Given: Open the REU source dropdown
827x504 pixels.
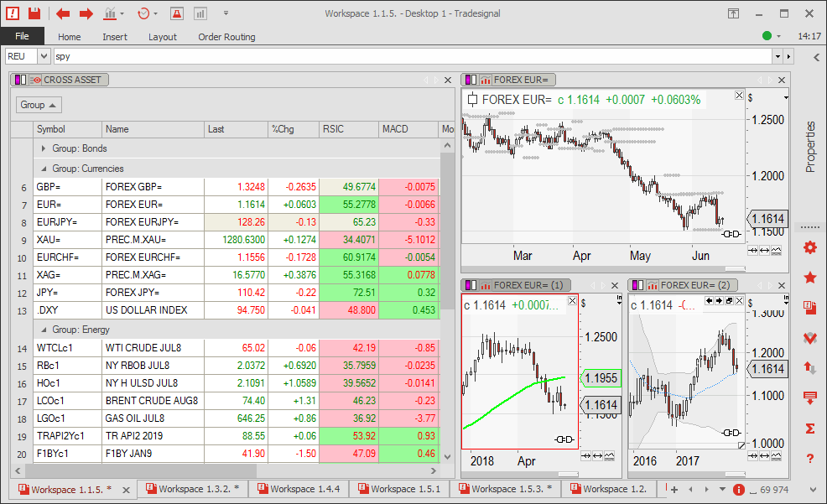Looking at the screenshot, I should coord(44,56).
